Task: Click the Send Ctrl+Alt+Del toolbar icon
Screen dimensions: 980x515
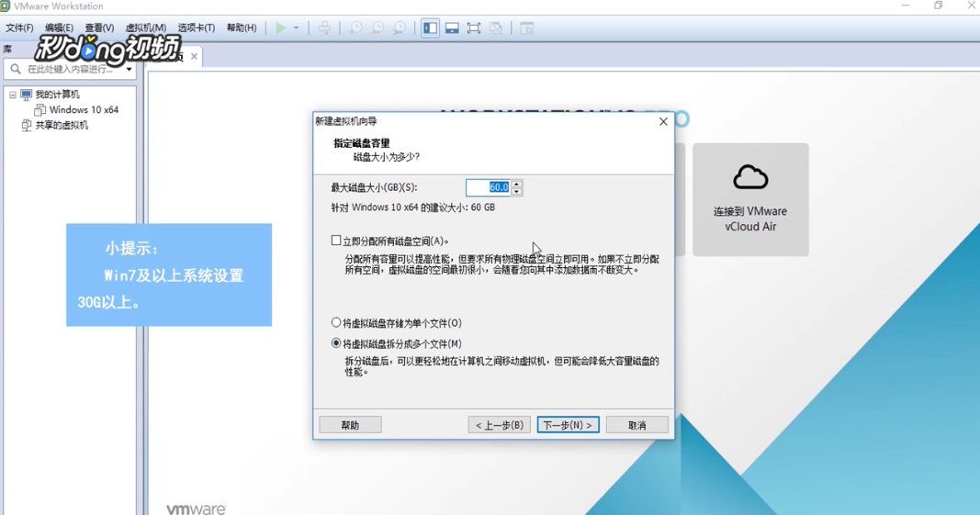Action: point(324,28)
